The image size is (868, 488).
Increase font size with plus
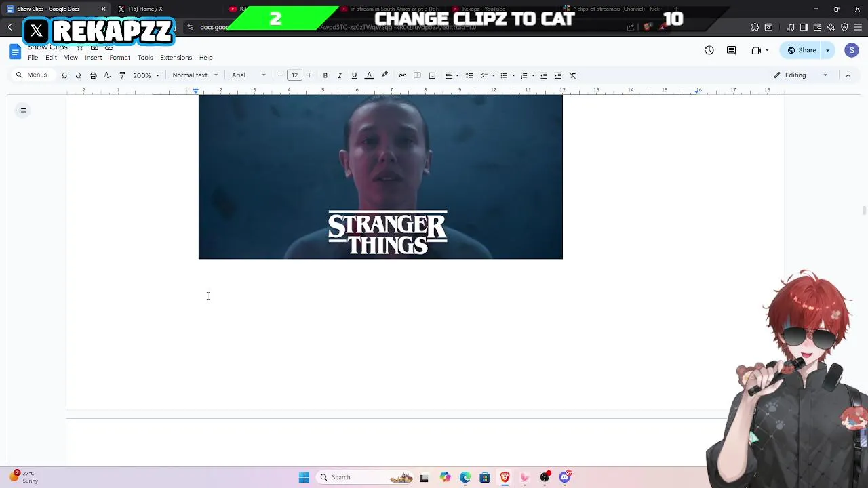309,75
